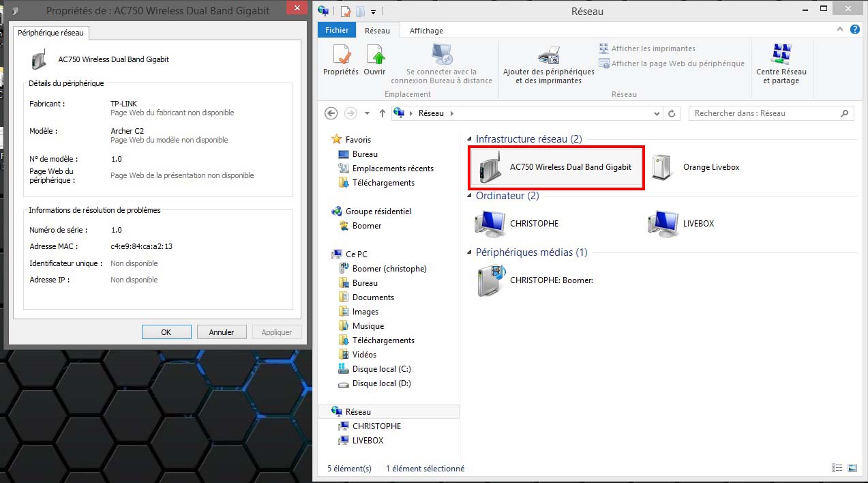Click Ajouter des périphériques et des imprimantes

pyautogui.click(x=549, y=65)
